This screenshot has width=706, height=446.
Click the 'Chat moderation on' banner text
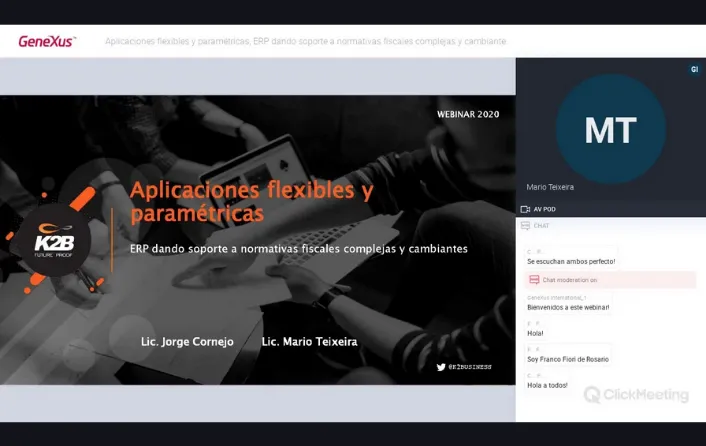570,280
